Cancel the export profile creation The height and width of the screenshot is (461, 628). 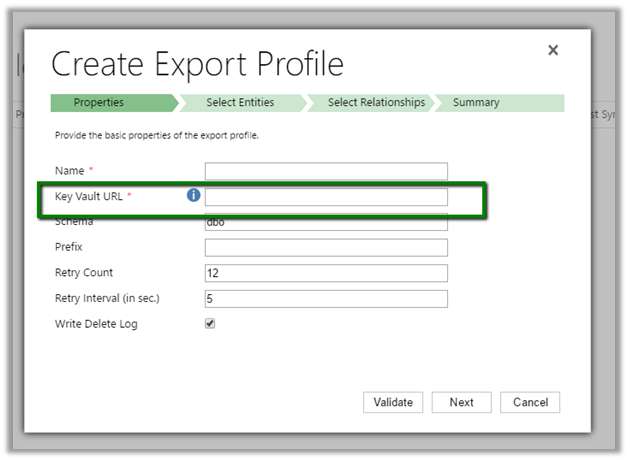pos(530,402)
